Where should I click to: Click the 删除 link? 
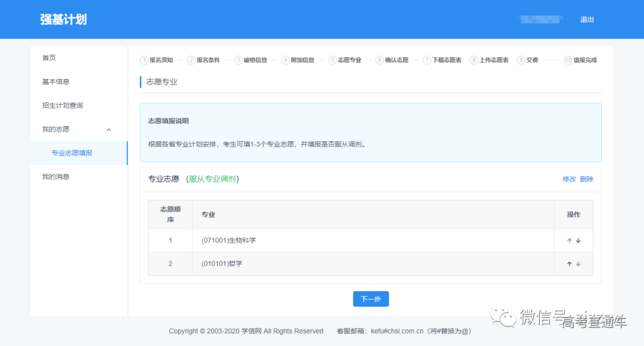[x=587, y=179]
